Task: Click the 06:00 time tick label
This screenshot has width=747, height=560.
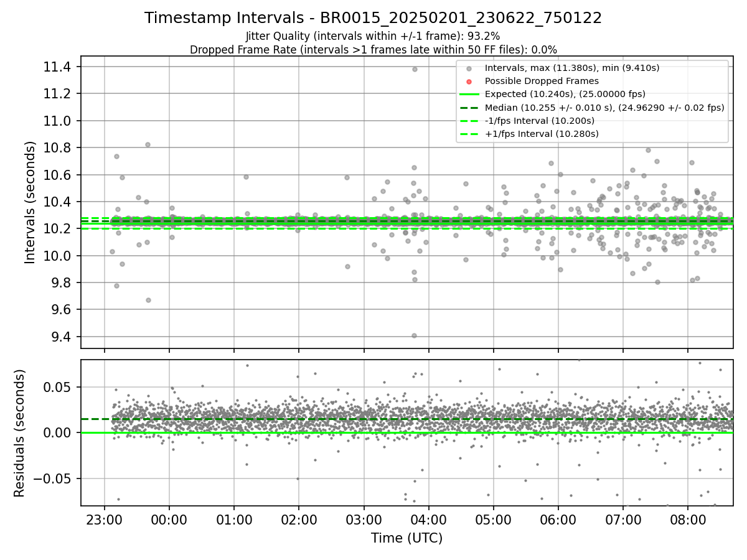Action: click(x=558, y=519)
